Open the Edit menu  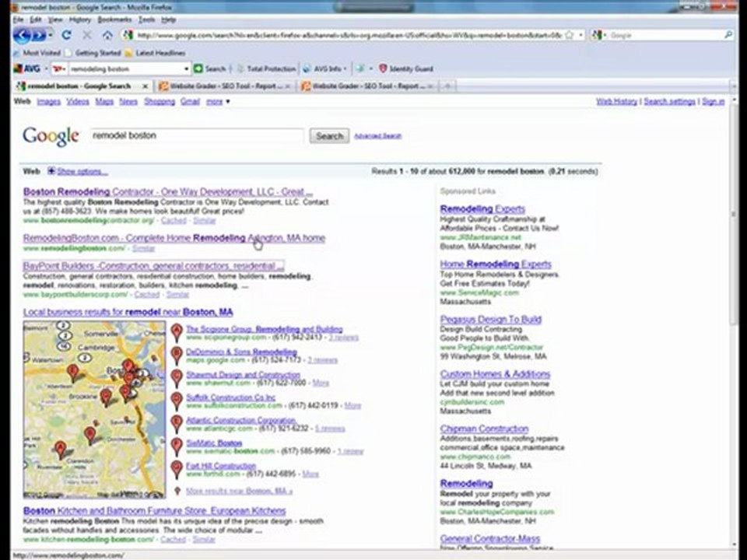[36, 19]
